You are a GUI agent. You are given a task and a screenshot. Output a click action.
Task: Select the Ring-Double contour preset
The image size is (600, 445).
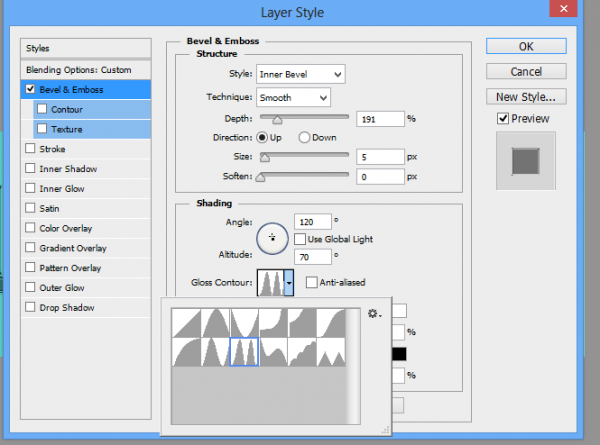pos(244,351)
